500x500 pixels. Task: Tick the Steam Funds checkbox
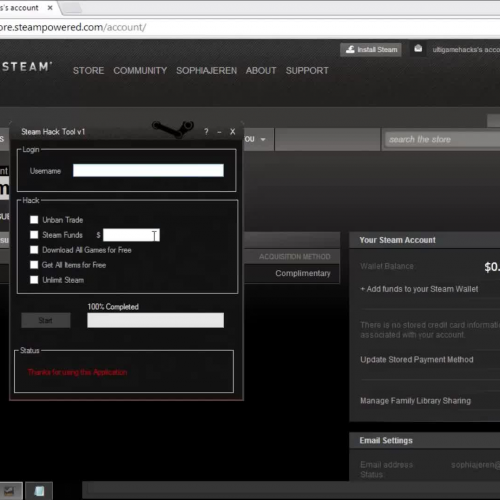pyautogui.click(x=34, y=235)
